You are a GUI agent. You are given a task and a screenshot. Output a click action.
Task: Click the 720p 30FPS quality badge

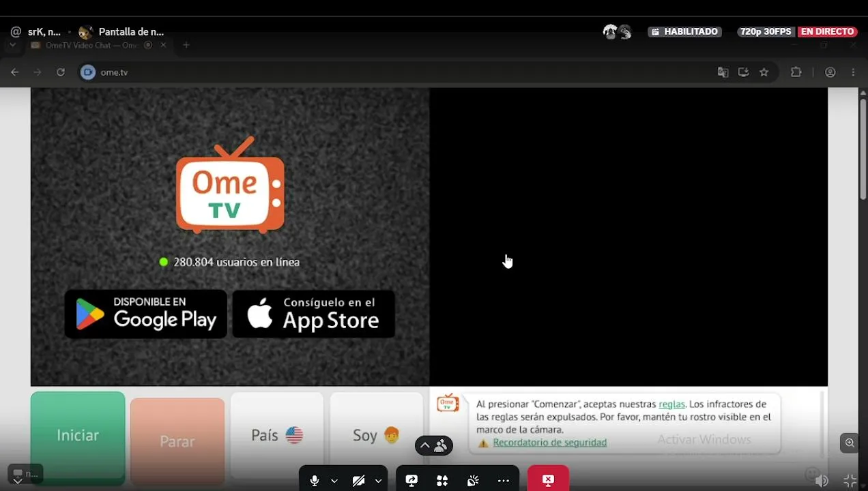point(766,31)
